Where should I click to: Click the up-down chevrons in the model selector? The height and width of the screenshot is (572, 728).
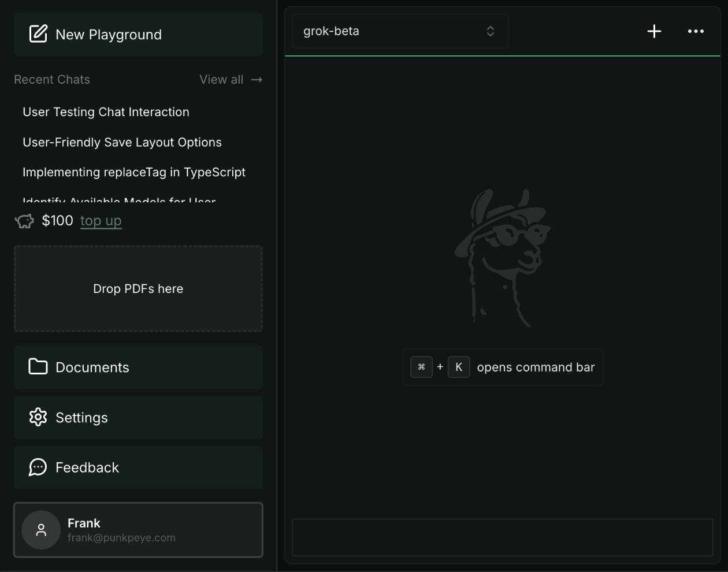pos(491,31)
